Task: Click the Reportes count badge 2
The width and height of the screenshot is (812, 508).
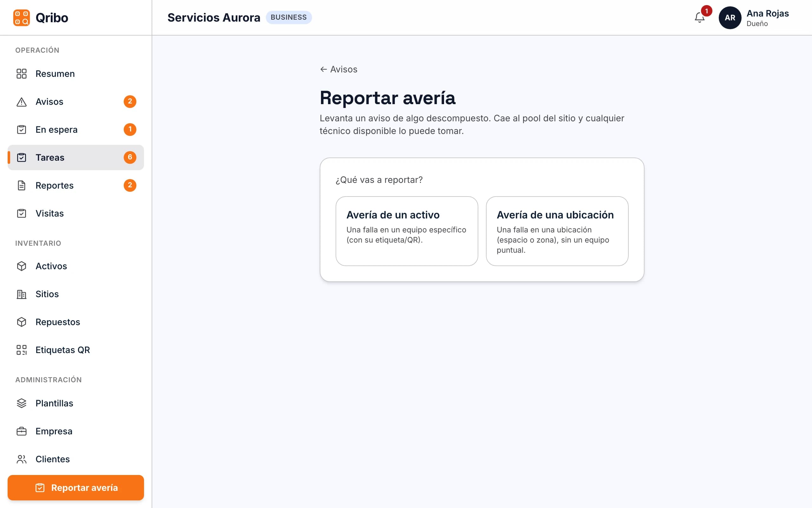Action: (130, 185)
